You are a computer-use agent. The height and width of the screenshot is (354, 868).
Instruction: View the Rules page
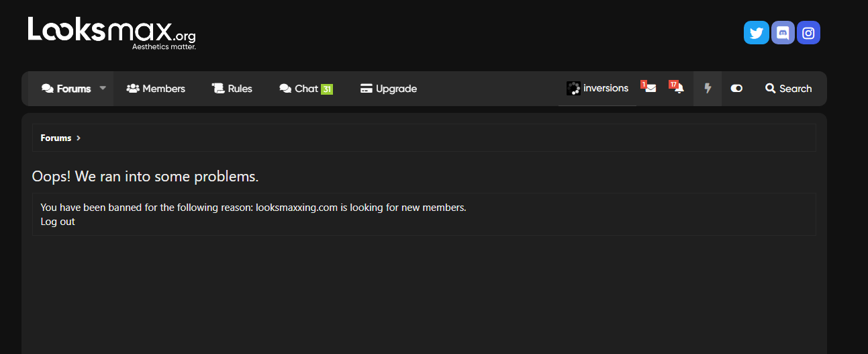(232, 89)
